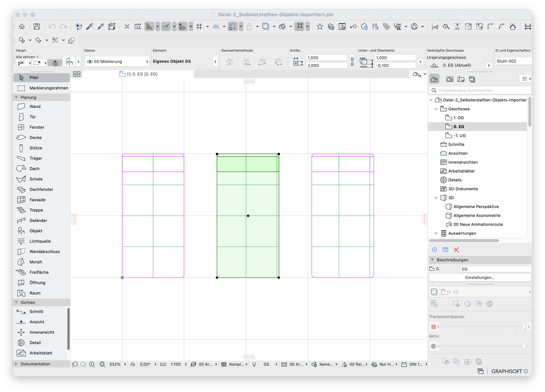545x392 pixels.
Task: Click the home icon in toolbar
Action: [22, 26]
